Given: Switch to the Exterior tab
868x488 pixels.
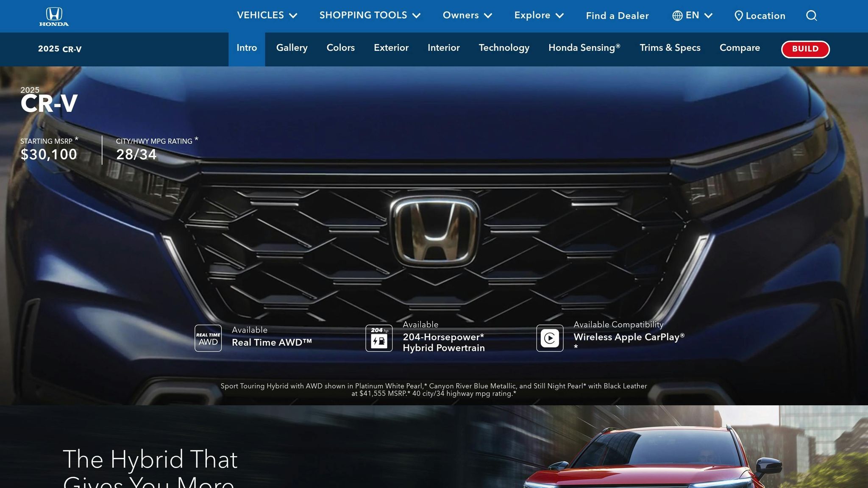Looking at the screenshot, I should click(391, 48).
